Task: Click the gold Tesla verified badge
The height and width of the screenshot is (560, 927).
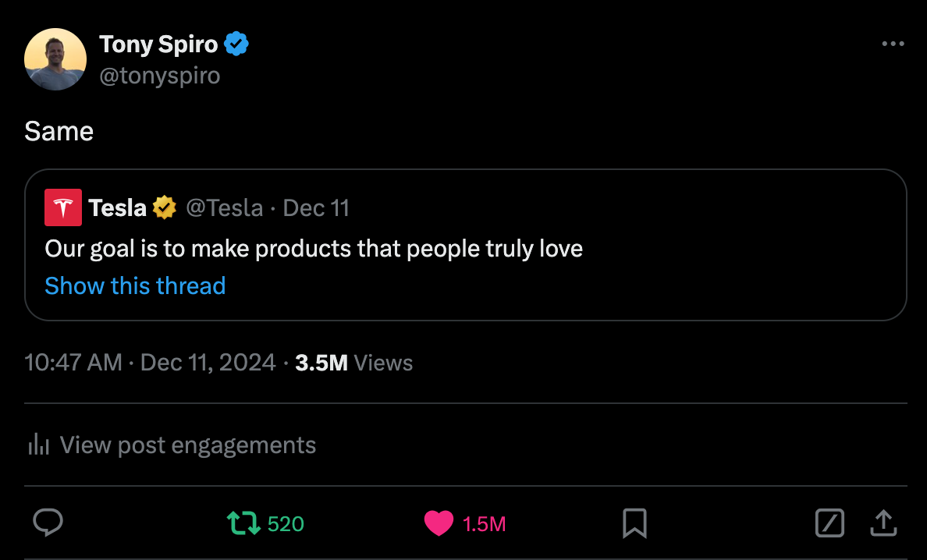Action: [165, 207]
